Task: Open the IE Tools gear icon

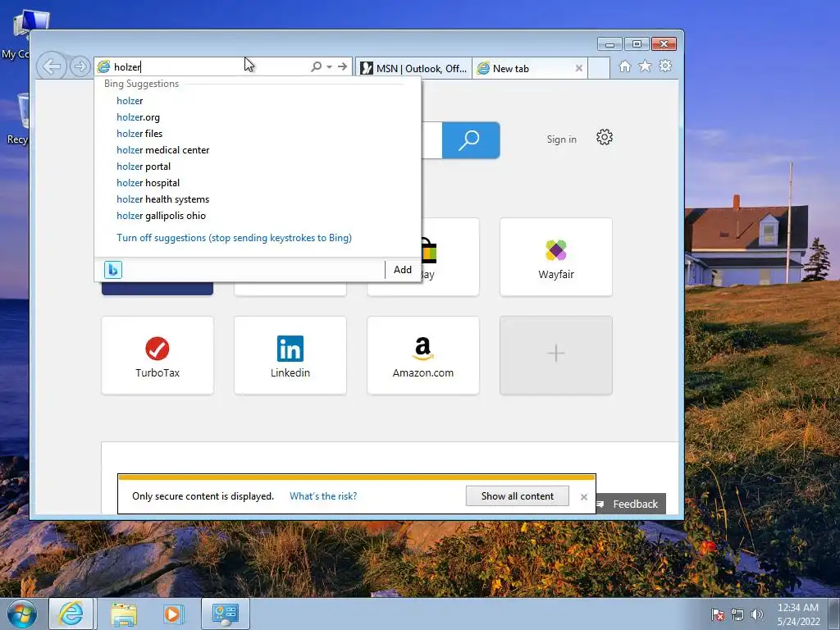Action: coord(665,66)
